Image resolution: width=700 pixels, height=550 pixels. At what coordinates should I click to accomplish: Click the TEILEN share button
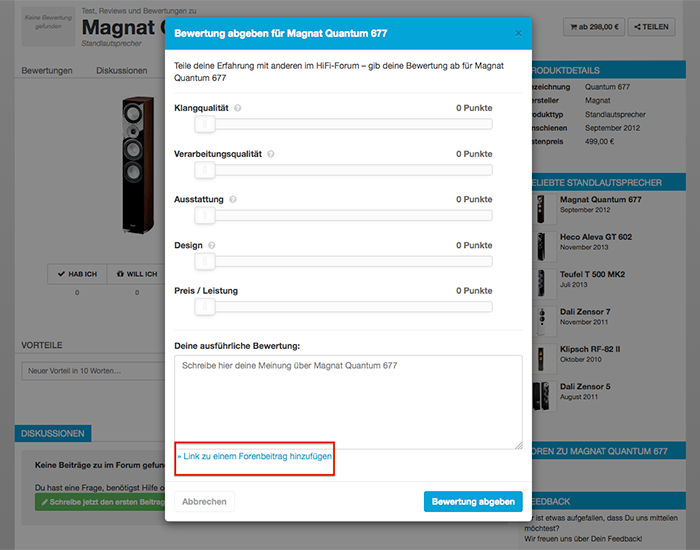(x=651, y=27)
